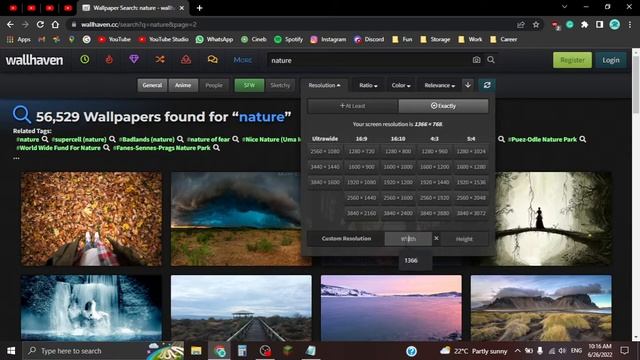Image resolution: width=640 pixels, height=360 pixels.
Task: Click the search magnifier in the search bar
Action: (x=491, y=60)
